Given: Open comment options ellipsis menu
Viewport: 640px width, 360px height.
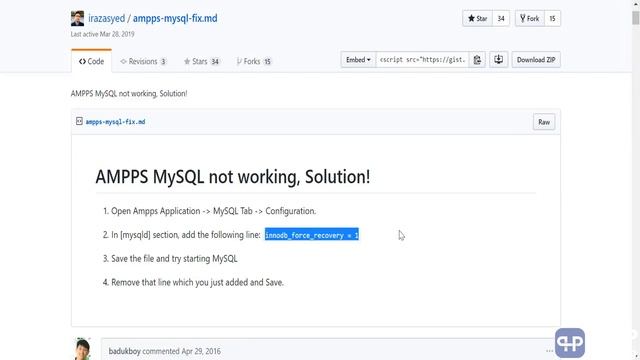Looking at the screenshot, I should click(549, 351).
